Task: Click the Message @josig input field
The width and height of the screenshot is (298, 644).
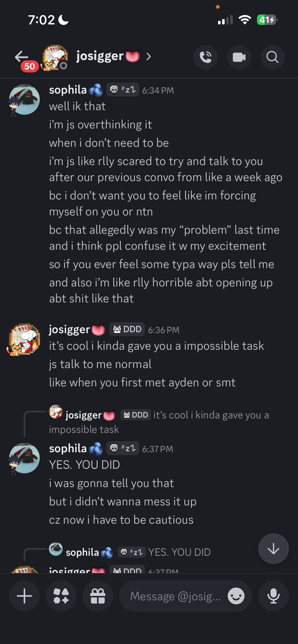Action: (x=175, y=596)
